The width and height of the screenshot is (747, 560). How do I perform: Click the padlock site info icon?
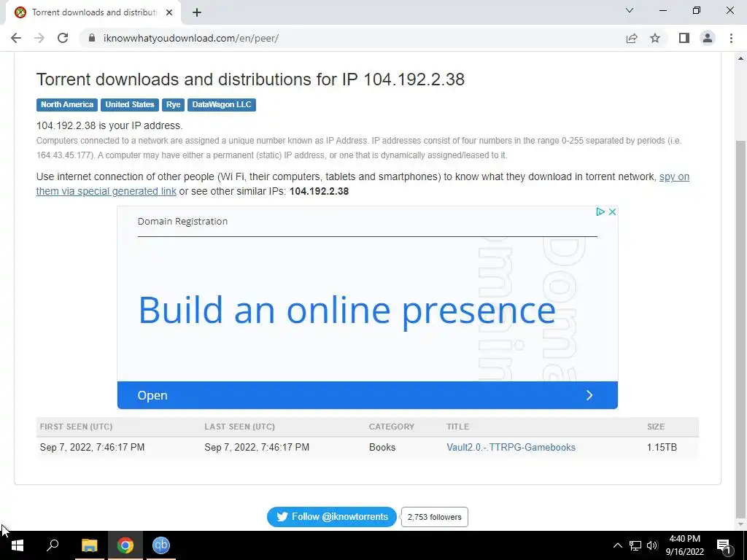[92, 38]
